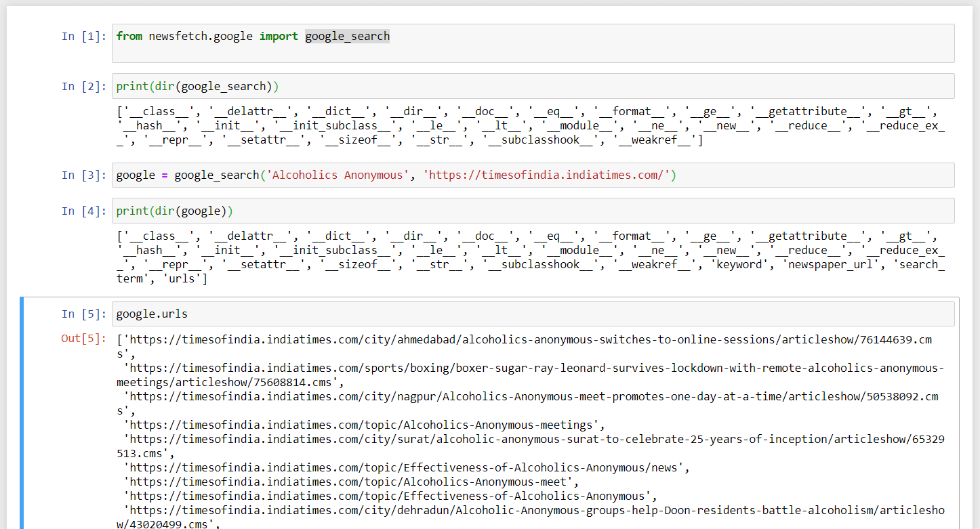Click the In [1]: prompt label
980x529 pixels.
point(84,37)
